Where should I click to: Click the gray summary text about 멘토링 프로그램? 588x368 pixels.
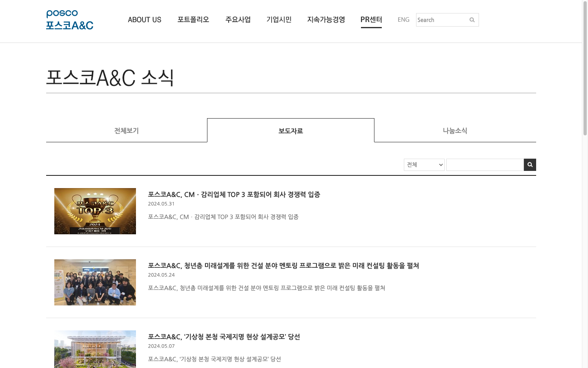[267, 288]
